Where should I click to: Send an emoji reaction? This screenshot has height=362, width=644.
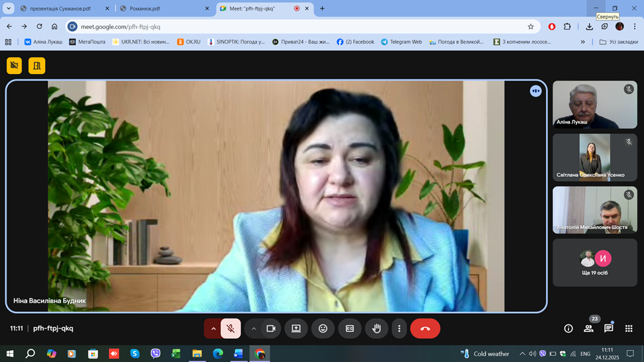click(x=323, y=328)
